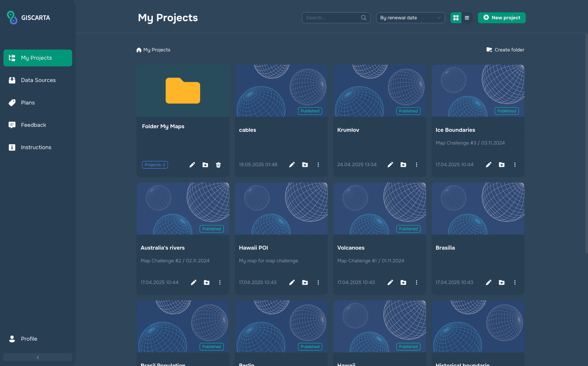This screenshot has width=588, height=366.
Task: Click the New project button
Action: pyautogui.click(x=502, y=18)
